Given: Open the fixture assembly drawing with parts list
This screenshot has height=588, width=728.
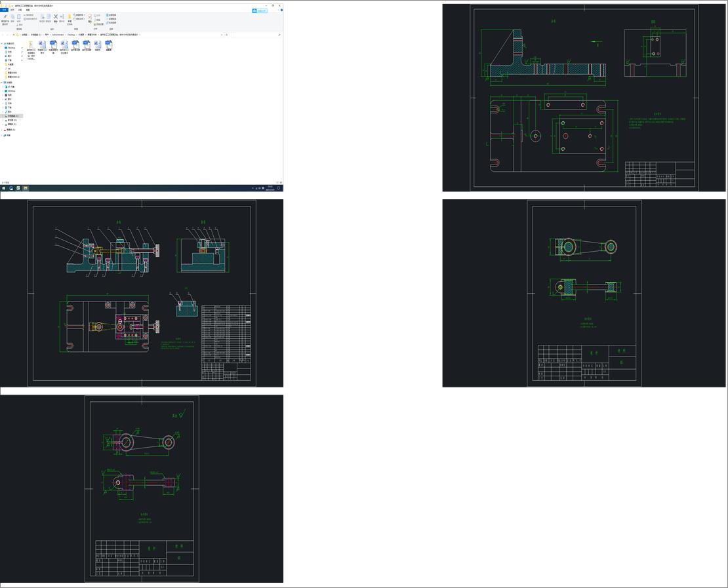Looking at the screenshot, I should [x=142, y=293].
